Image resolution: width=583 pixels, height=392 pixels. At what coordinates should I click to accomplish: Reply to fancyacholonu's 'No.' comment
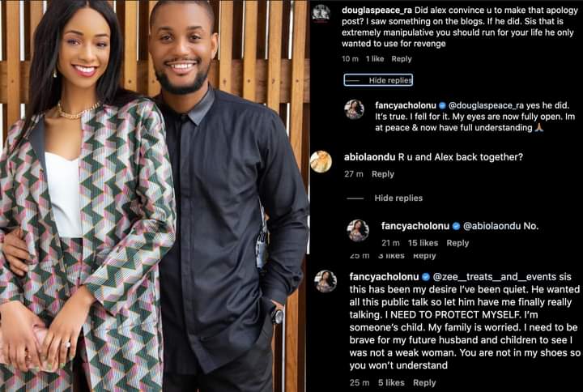(x=457, y=243)
